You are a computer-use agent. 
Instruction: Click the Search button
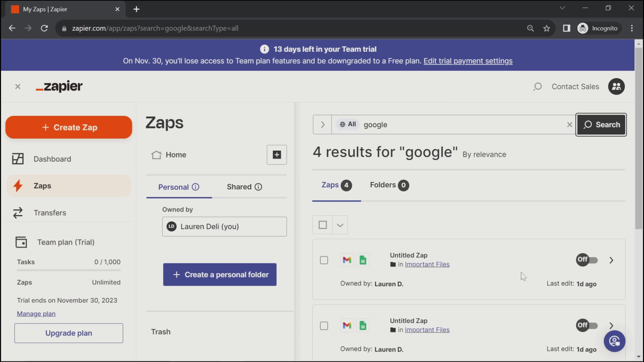click(601, 125)
